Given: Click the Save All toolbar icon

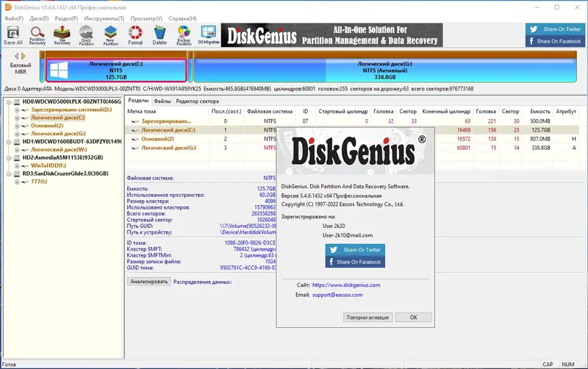Looking at the screenshot, I should coord(12,35).
